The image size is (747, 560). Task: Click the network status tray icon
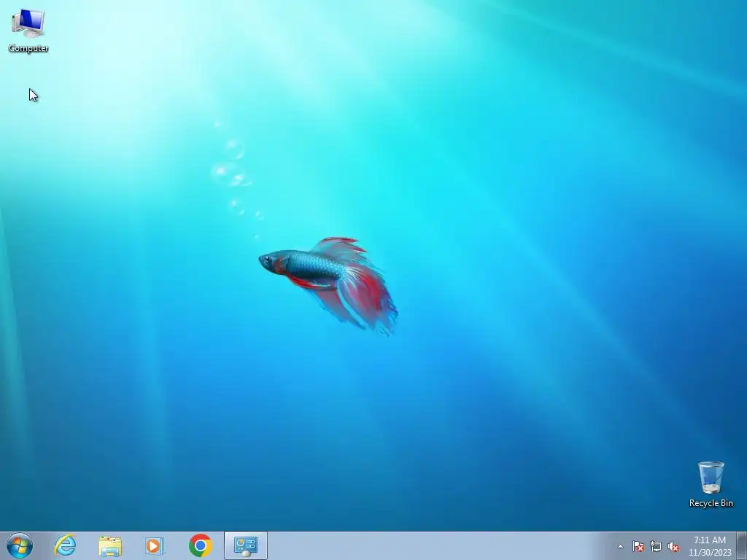656,546
